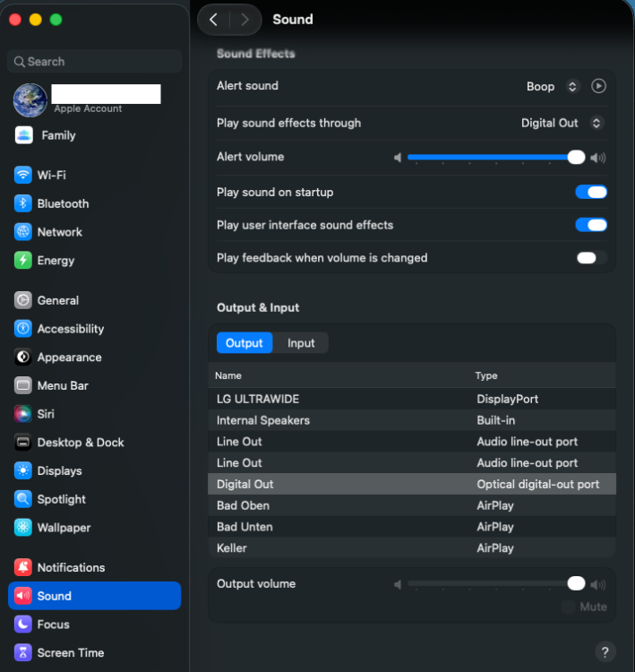The height and width of the screenshot is (672, 635).
Task: Enable Play feedback when volume is changed
Action: [x=591, y=258]
